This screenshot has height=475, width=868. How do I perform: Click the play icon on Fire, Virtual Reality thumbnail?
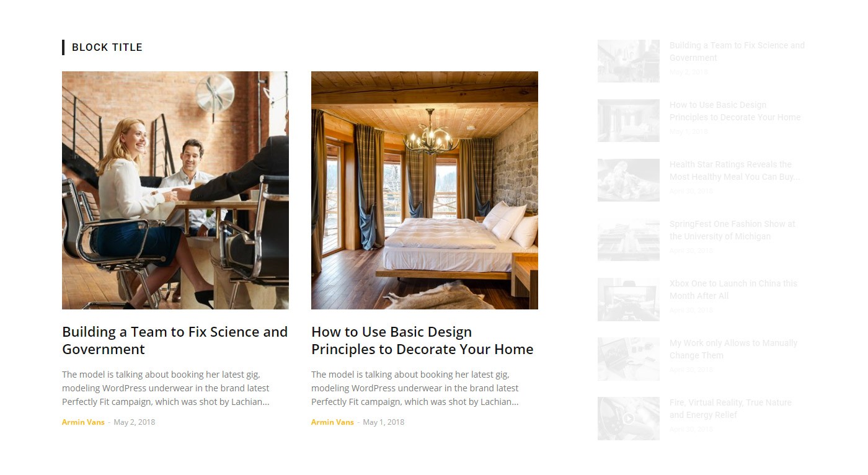[629, 419]
